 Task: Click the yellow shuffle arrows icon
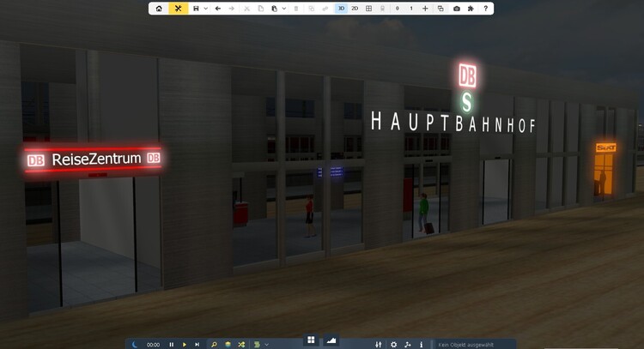(x=241, y=345)
